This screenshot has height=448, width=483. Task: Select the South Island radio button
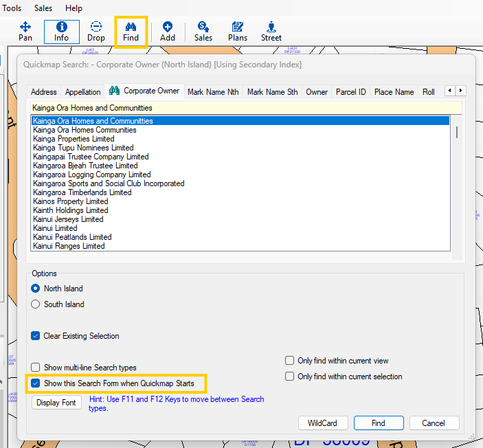pyautogui.click(x=36, y=304)
